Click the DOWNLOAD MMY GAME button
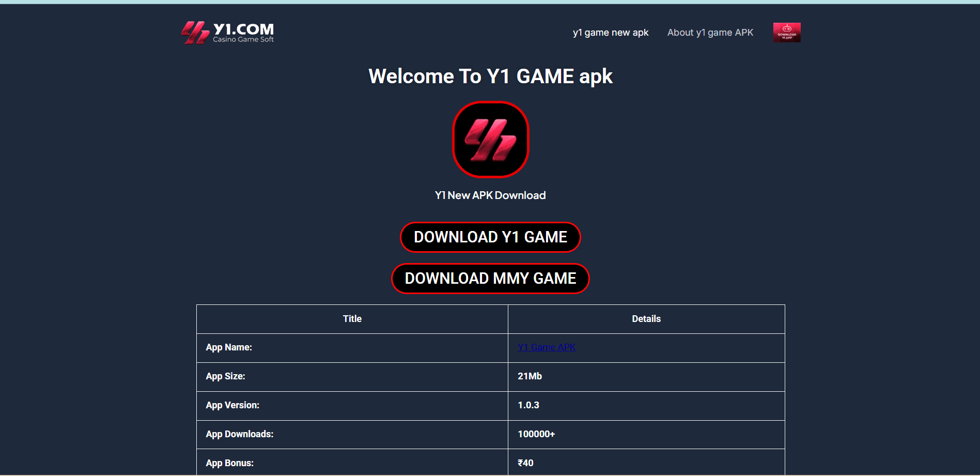980x476 pixels. pyautogui.click(x=490, y=278)
